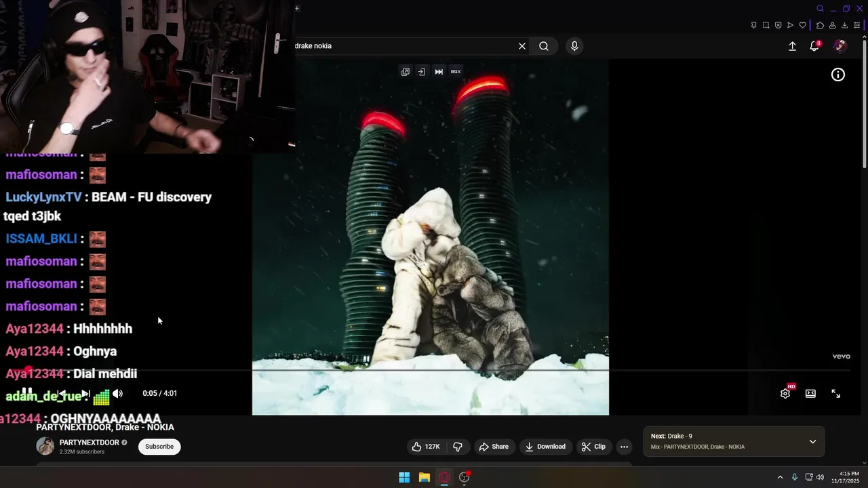
Task: Open the taskbar volume speaker icon
Action: point(820,477)
